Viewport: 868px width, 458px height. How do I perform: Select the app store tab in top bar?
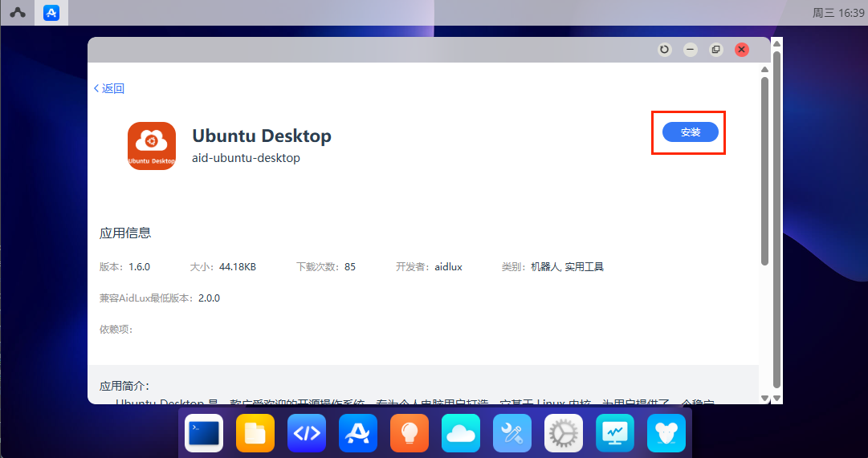pyautogui.click(x=51, y=13)
